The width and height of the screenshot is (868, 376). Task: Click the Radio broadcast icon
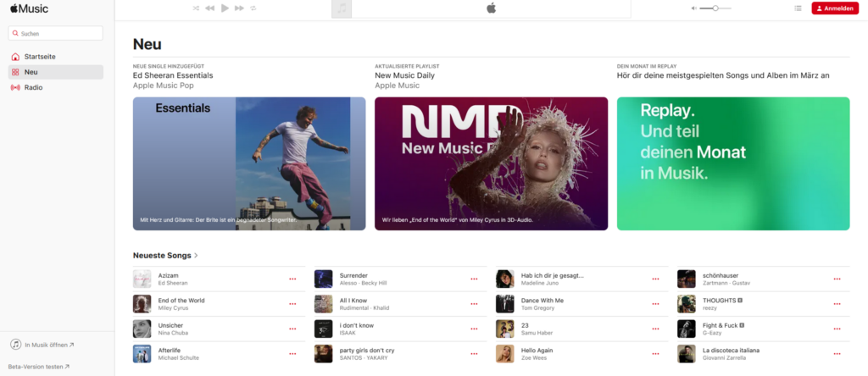point(15,87)
